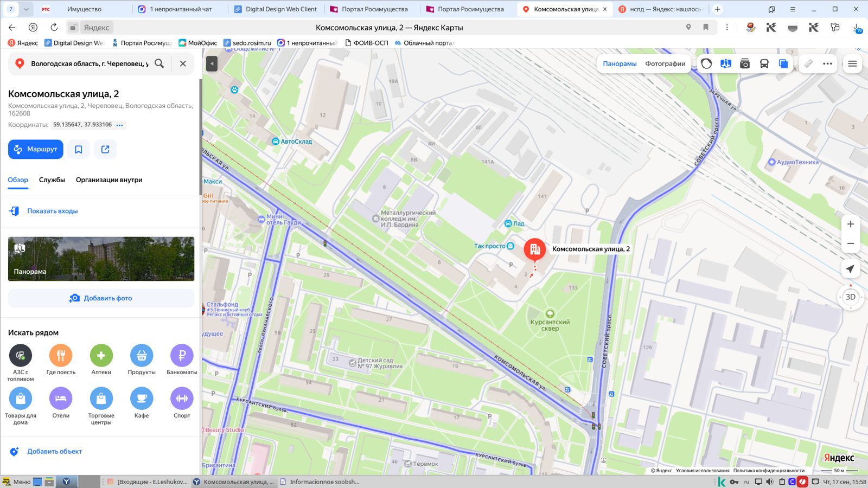Select the ruler measurement tool
868x488 pixels.
[x=808, y=63]
